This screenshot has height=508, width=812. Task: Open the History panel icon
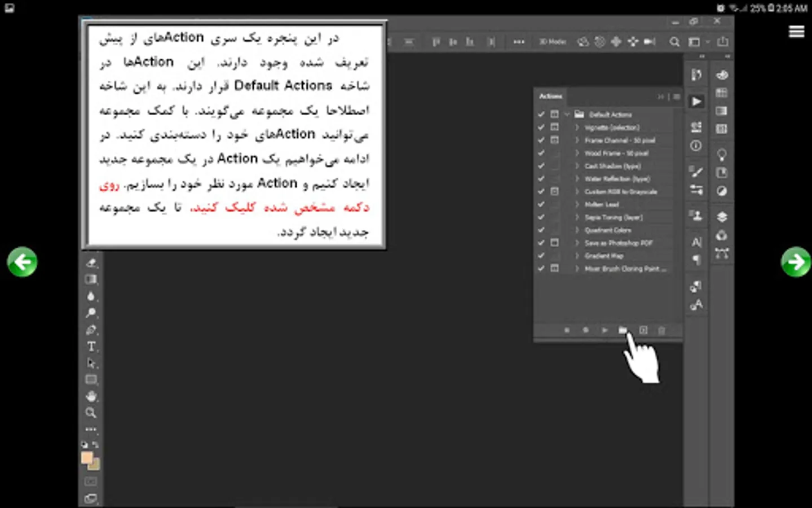[x=696, y=75]
